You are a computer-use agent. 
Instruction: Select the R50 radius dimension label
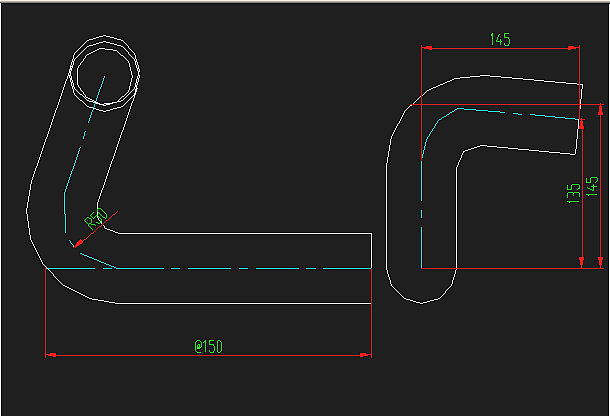point(96,218)
